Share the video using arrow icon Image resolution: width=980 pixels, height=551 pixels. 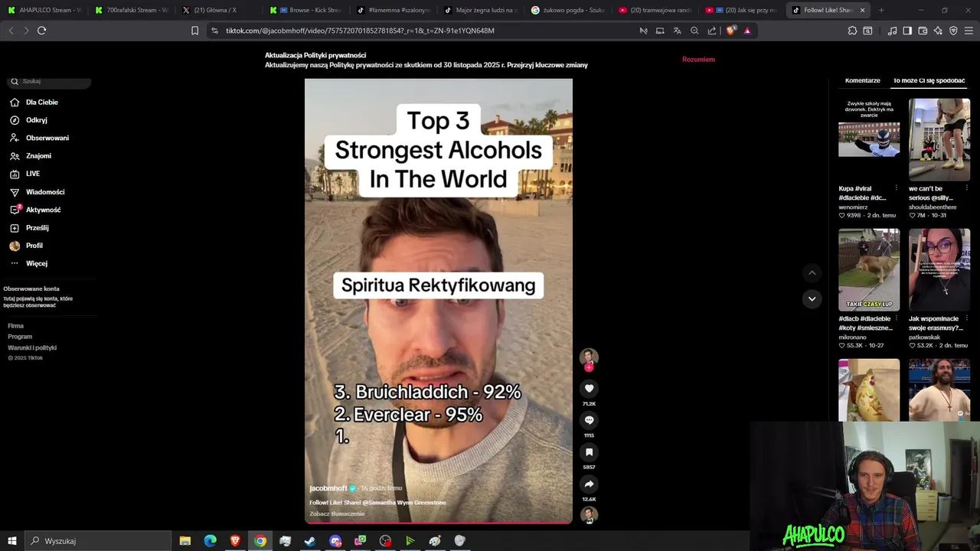[x=589, y=484]
